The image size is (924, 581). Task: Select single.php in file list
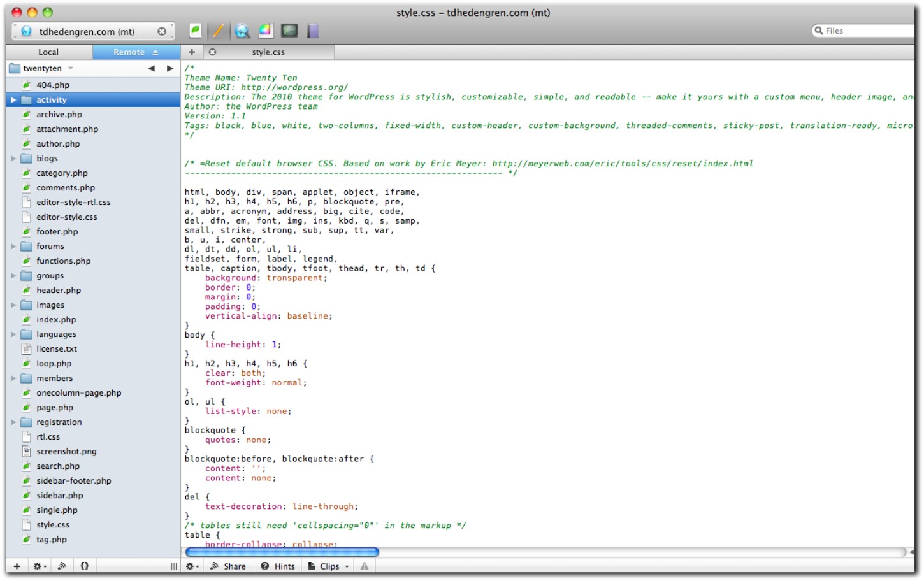pyautogui.click(x=93, y=510)
